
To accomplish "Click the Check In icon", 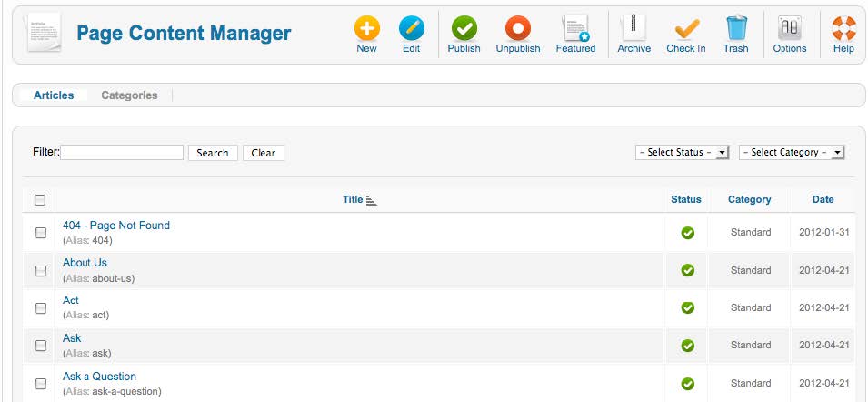I will coord(685,29).
